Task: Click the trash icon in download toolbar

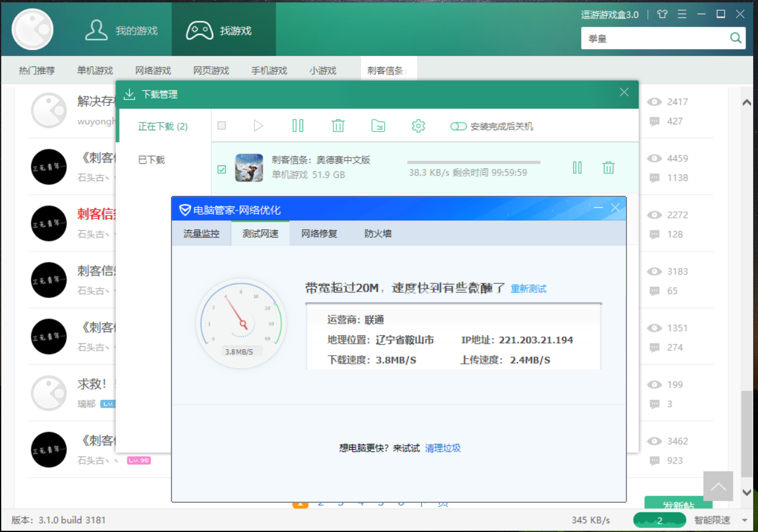Action: coord(338,126)
